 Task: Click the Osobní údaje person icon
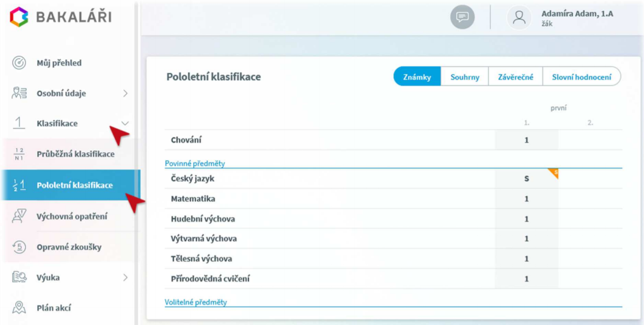point(19,93)
